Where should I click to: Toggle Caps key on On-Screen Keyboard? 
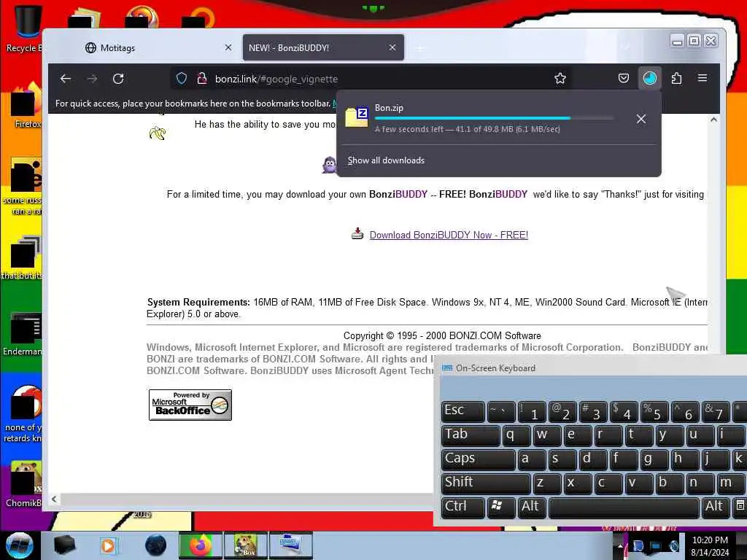point(479,459)
